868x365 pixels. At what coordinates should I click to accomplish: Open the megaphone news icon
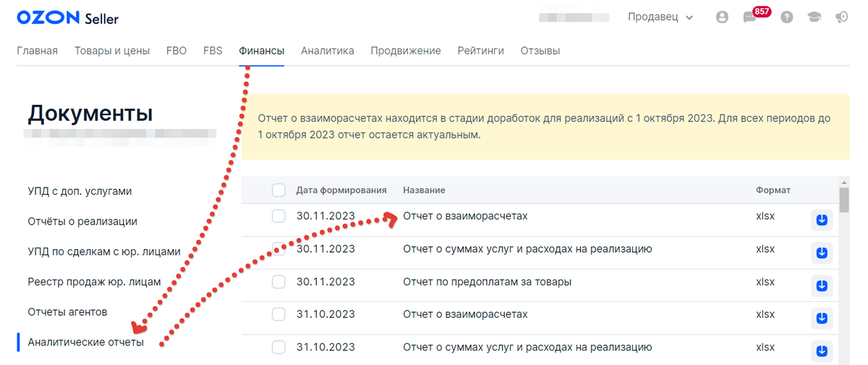tap(842, 17)
